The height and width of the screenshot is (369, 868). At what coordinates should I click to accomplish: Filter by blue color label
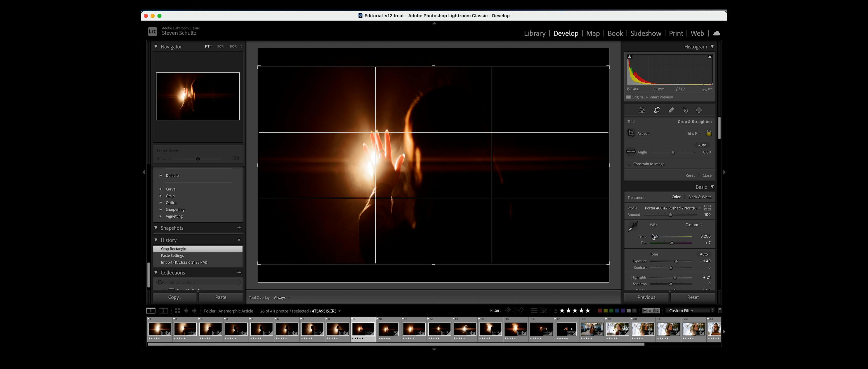(x=617, y=311)
